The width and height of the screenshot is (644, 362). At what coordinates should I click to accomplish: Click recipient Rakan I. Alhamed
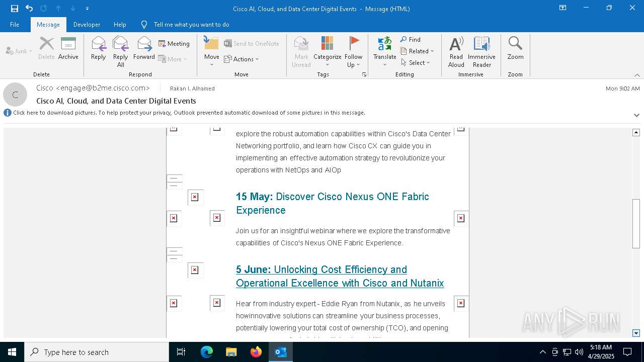[192, 88]
